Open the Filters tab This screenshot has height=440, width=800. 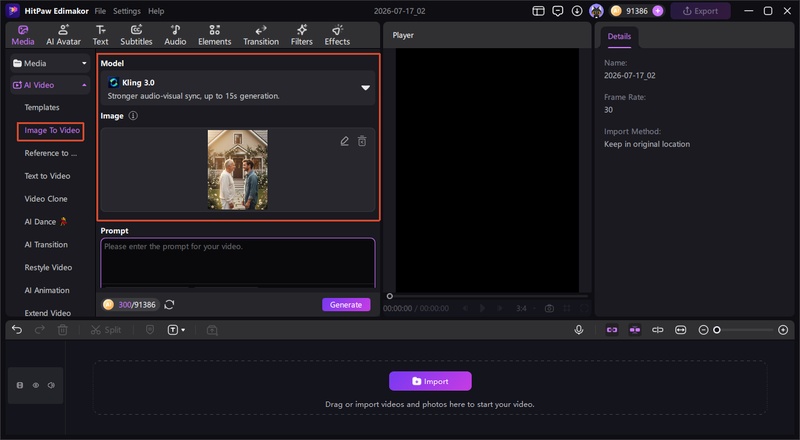click(302, 35)
